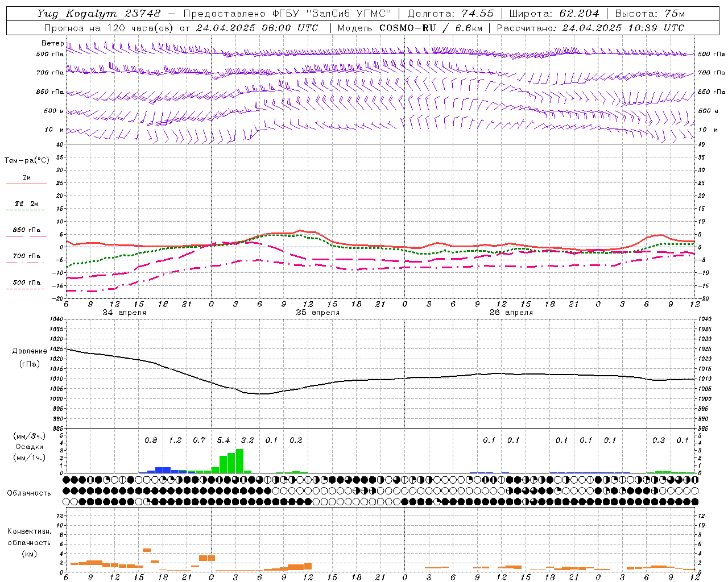Click the precipitation value '0.3'
The width and height of the screenshot is (728, 582).
(659, 440)
